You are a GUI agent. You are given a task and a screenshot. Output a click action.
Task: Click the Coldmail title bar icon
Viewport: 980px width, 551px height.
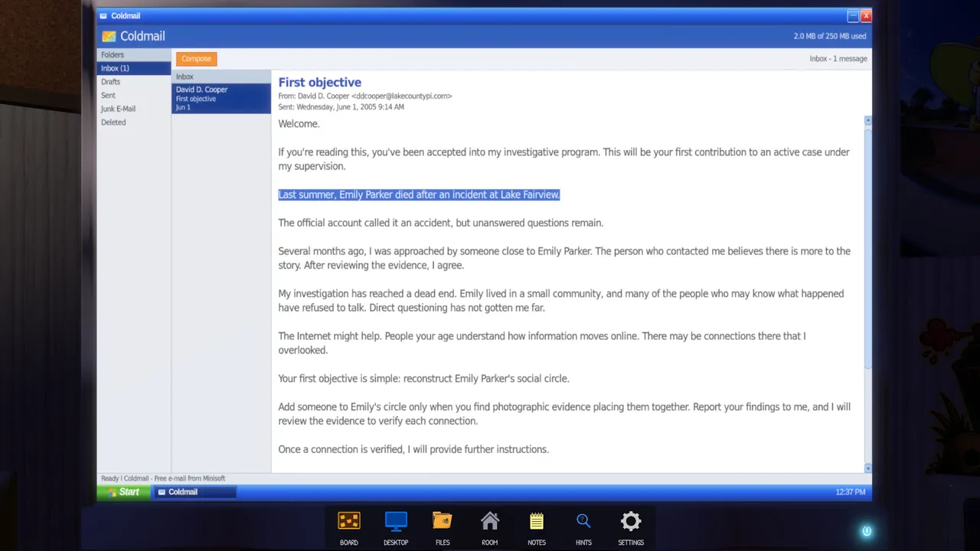[x=103, y=15]
